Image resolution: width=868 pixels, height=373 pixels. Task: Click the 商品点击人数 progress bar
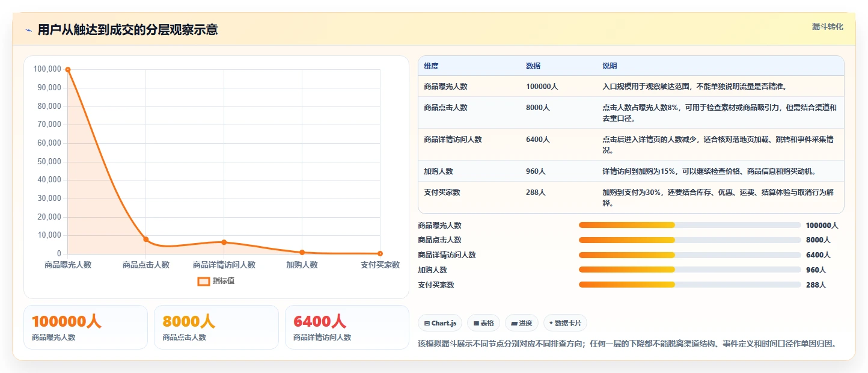click(689, 240)
